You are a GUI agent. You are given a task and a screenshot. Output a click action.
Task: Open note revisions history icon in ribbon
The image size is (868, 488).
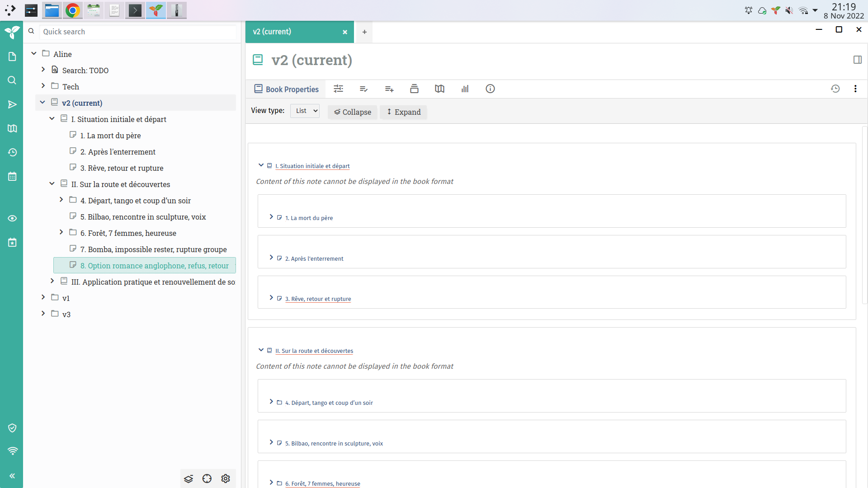click(x=835, y=89)
